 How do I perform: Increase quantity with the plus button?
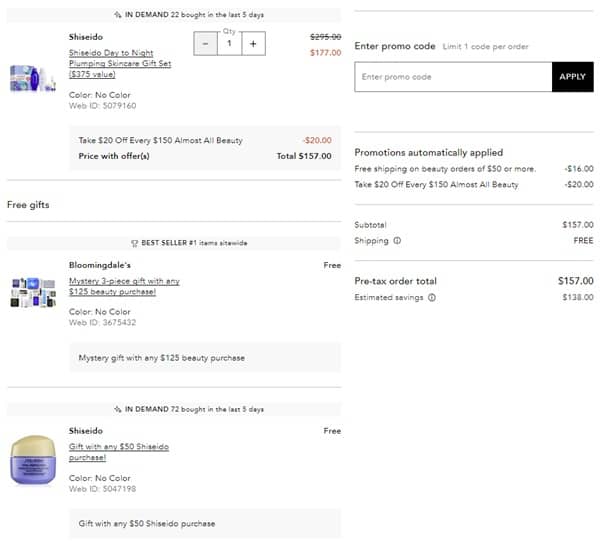[253, 44]
